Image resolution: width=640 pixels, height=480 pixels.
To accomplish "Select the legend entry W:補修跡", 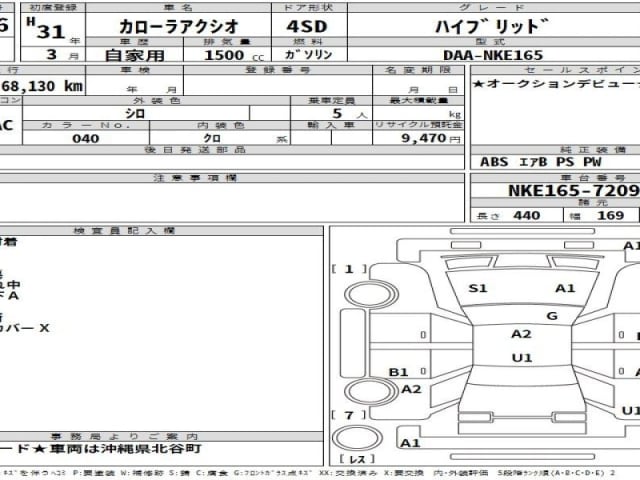I will click(x=141, y=473).
